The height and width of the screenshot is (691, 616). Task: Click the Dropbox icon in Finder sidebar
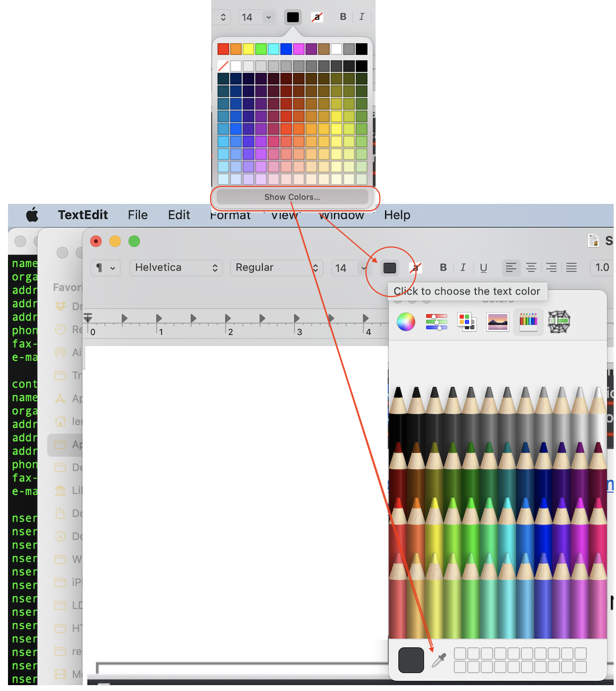coord(60,306)
